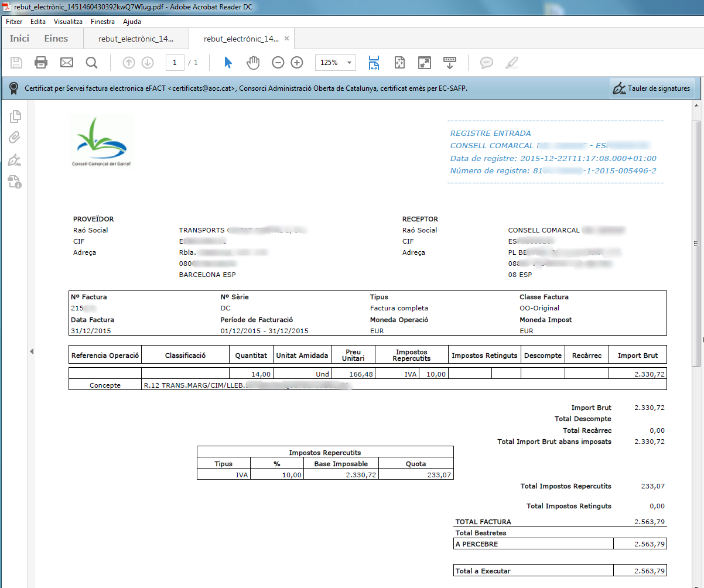This screenshot has height=588, width=704.
Task: Open the Find text magnifier tool
Action: (x=92, y=63)
